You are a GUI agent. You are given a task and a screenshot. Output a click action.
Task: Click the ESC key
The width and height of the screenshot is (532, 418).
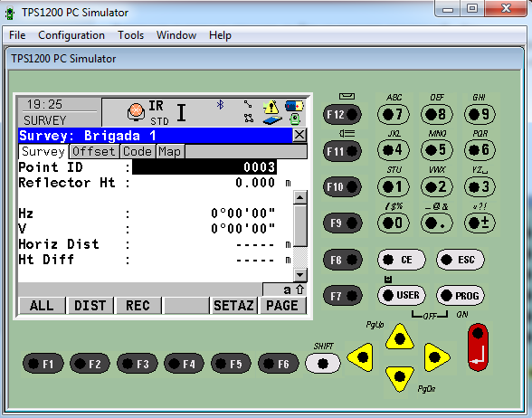(461, 260)
